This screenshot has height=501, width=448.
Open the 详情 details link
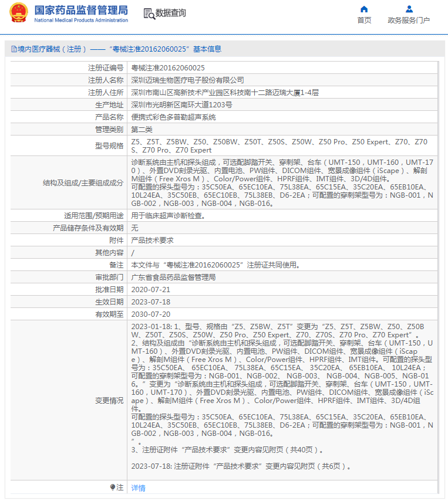[138, 488]
